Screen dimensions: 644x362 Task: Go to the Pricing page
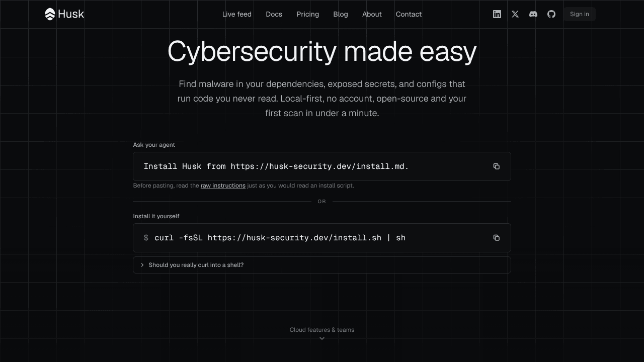coord(308,14)
